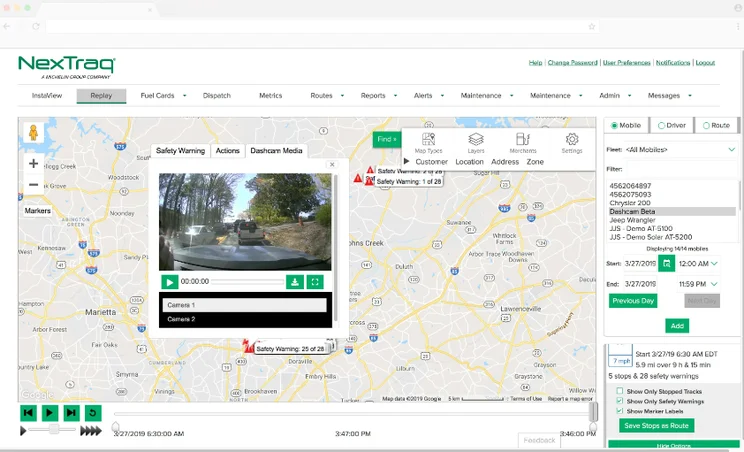Image resolution: width=744 pixels, height=452 pixels.
Task: Switch to the Safety Warning tab
Action: (x=180, y=151)
